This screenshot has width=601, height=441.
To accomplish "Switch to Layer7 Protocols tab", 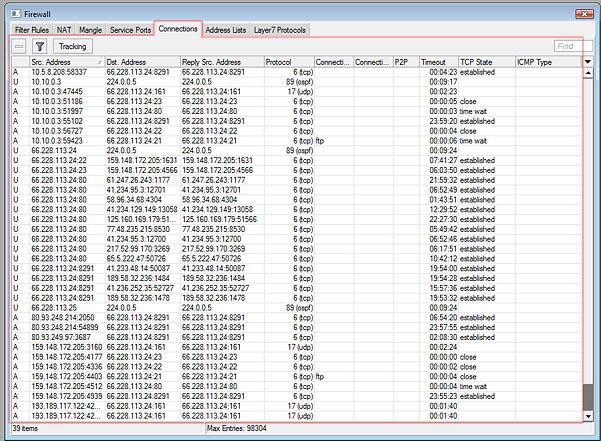I will [x=280, y=30].
